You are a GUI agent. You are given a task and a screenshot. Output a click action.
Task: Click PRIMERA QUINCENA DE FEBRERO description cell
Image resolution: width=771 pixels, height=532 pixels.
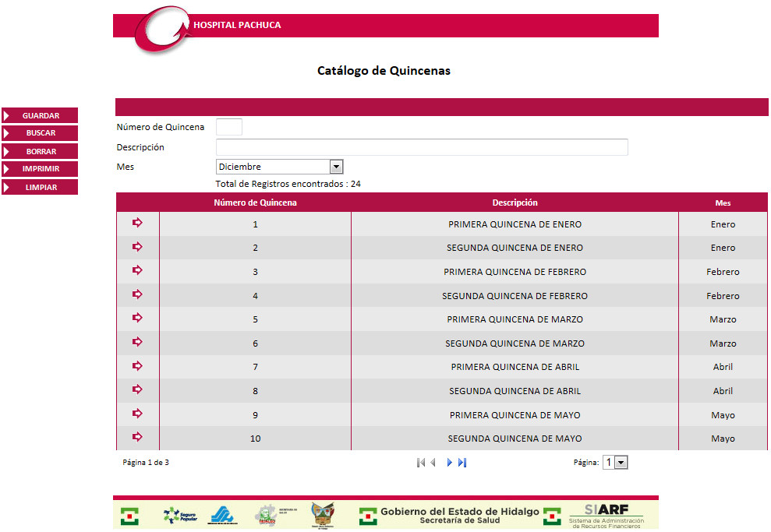pyautogui.click(x=515, y=272)
